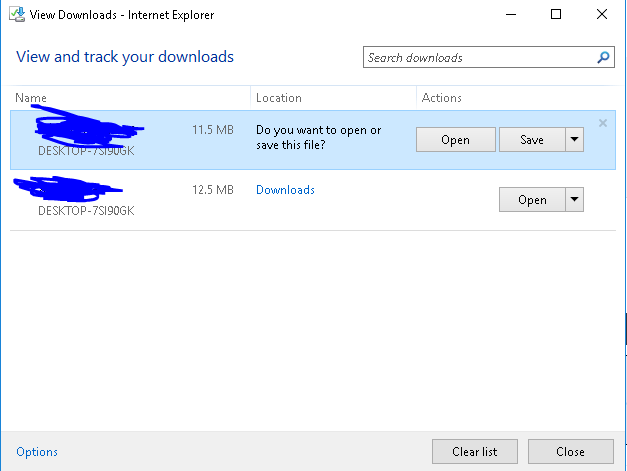Clear the downloads list
The image size is (627, 471).
point(475,452)
